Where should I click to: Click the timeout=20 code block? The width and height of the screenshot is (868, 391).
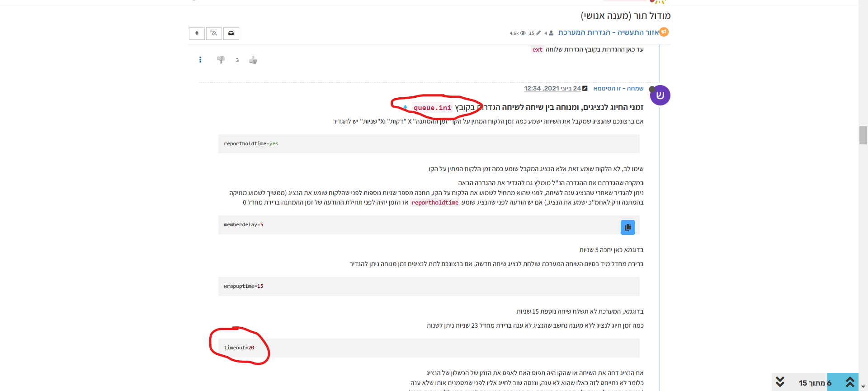click(x=428, y=348)
